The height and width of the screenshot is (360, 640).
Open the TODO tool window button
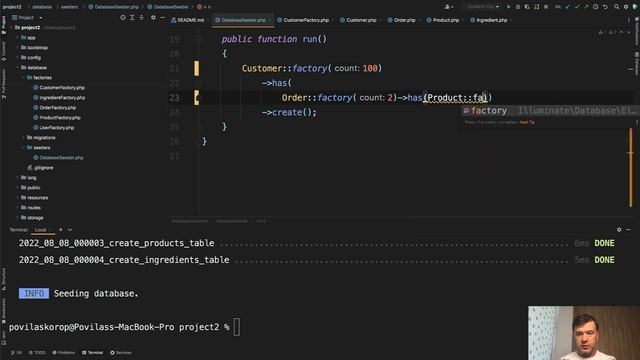coord(37,353)
